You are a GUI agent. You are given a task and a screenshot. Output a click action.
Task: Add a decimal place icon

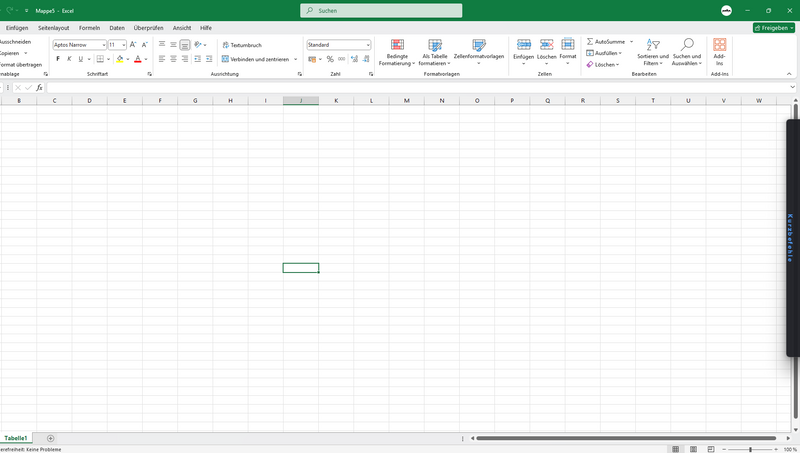[x=355, y=59]
